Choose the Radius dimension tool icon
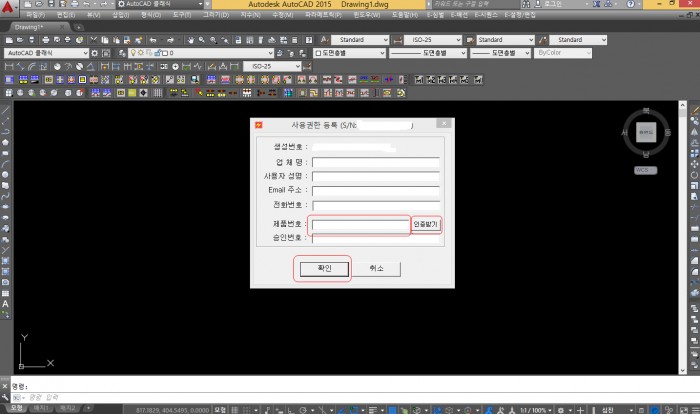 click(57, 67)
